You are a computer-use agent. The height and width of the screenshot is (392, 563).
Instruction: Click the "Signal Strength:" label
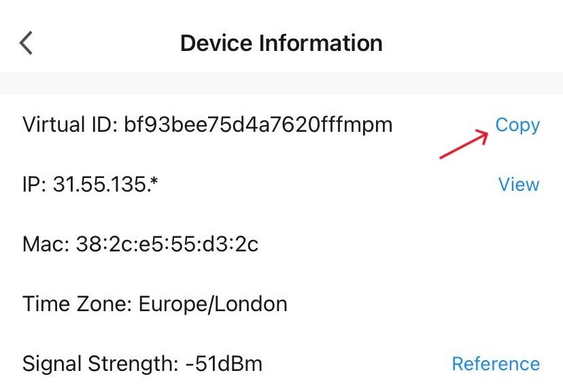point(101,363)
